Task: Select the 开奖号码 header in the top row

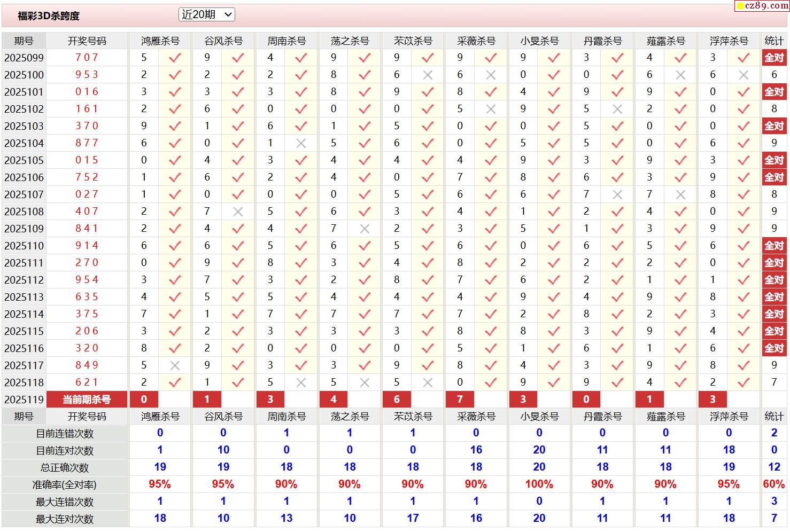Action: click(87, 41)
